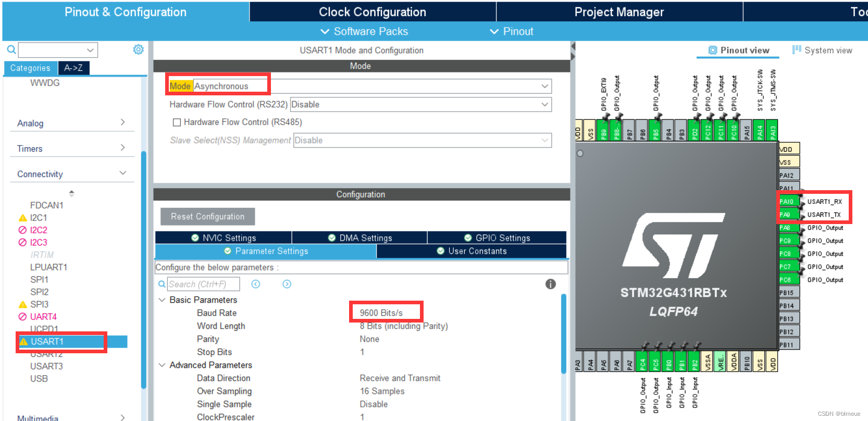Go to next search result arrow
868x421 pixels.
pos(287,284)
